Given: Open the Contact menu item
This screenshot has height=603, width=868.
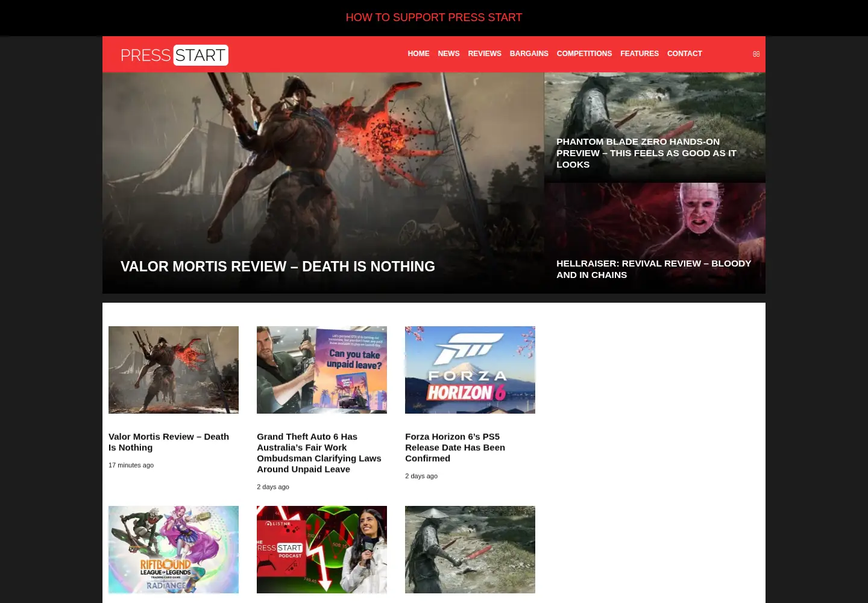Looking at the screenshot, I should coord(685,54).
